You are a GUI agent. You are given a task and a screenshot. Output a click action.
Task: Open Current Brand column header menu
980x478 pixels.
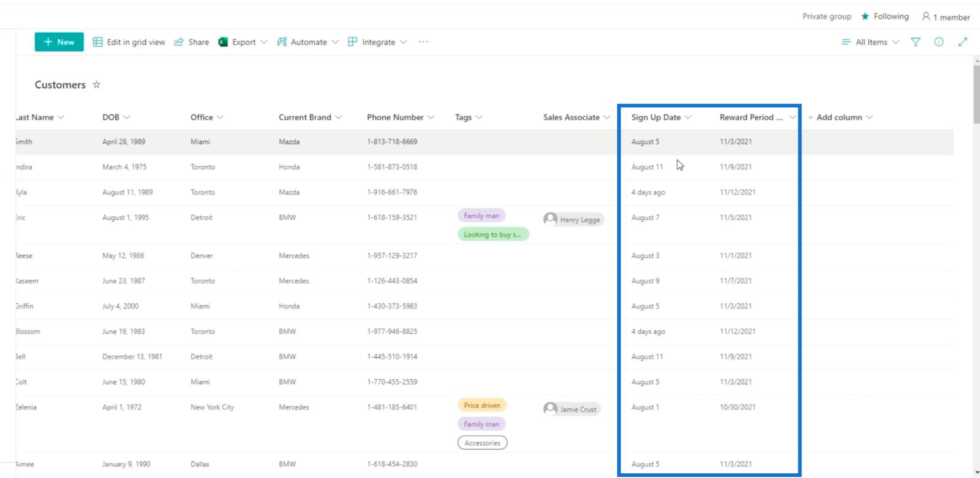311,118
